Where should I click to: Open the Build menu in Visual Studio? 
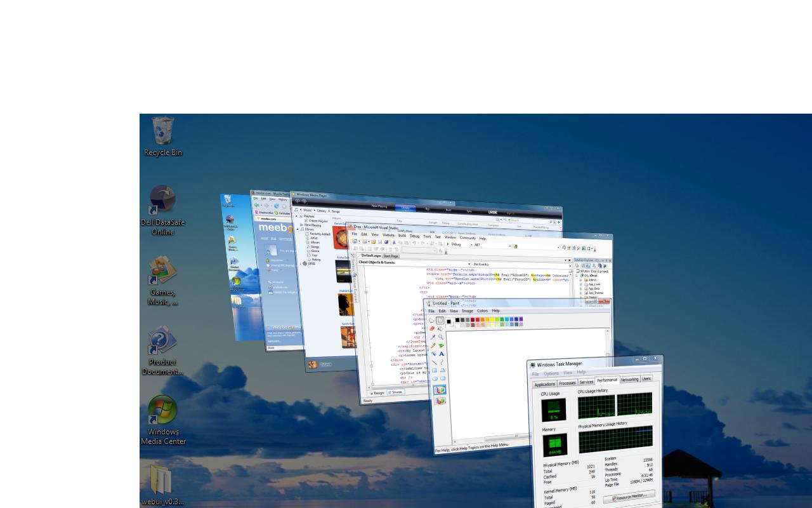[402, 236]
